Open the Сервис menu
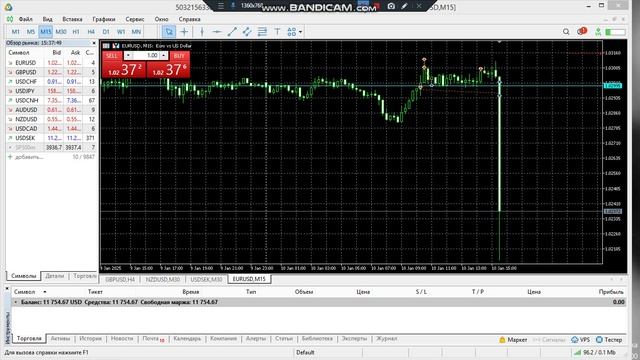The height and width of the screenshot is (360, 640). [x=135, y=19]
